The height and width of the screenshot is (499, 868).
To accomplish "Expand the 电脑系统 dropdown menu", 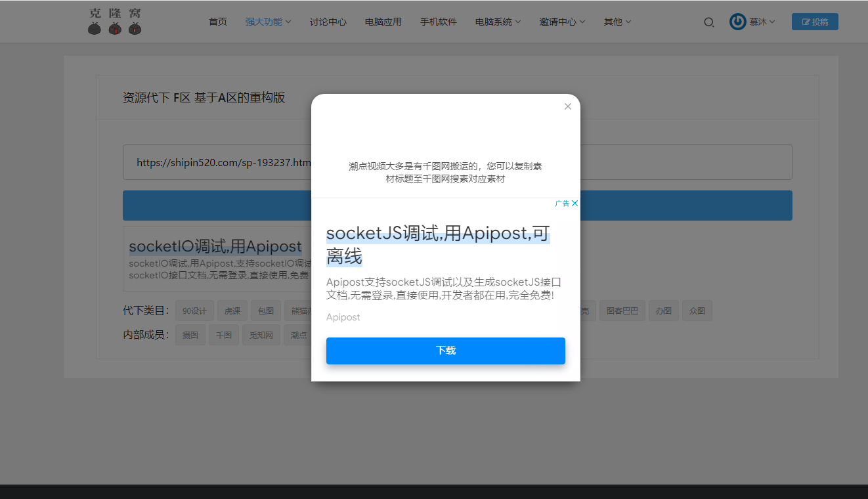I will click(x=498, y=22).
